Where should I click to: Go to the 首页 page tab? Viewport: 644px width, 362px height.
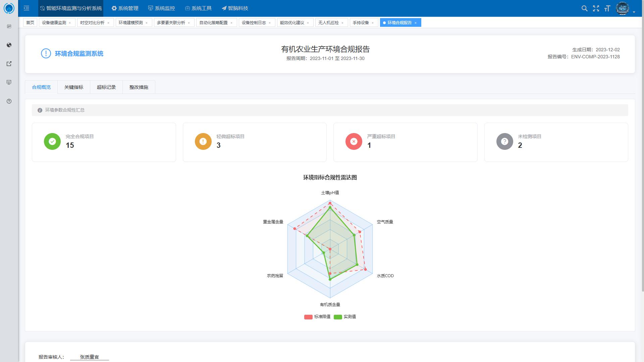click(x=30, y=22)
